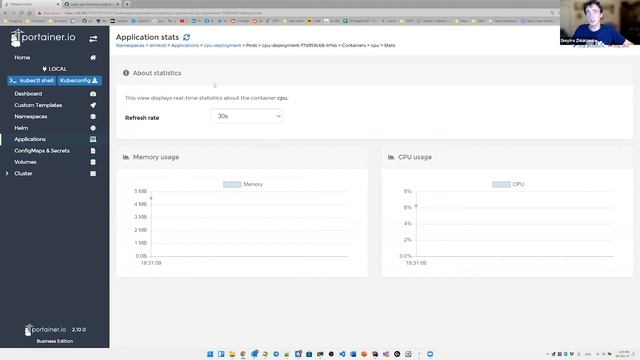This screenshot has height=360, width=640.
Task: Follow the Applications breadcrumb link
Action: [x=185, y=45]
